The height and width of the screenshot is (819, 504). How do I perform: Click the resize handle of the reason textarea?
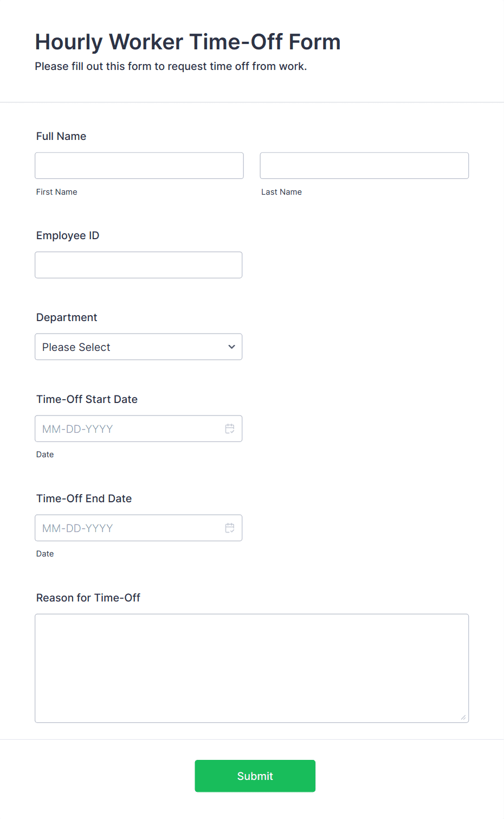coord(464,717)
